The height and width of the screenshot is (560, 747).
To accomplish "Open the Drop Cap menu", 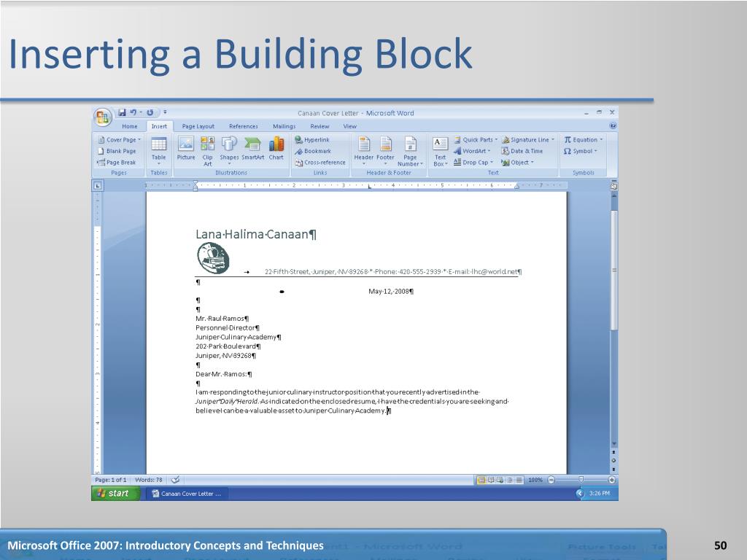I will tap(473, 163).
